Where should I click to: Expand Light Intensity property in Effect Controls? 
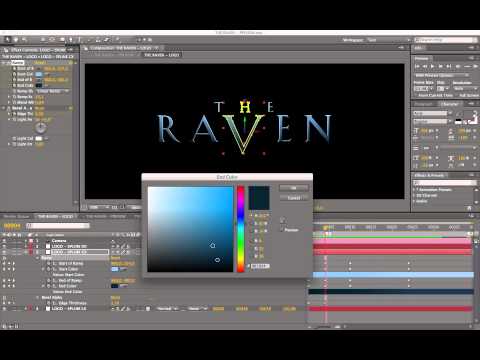pyautogui.click(x=9, y=144)
